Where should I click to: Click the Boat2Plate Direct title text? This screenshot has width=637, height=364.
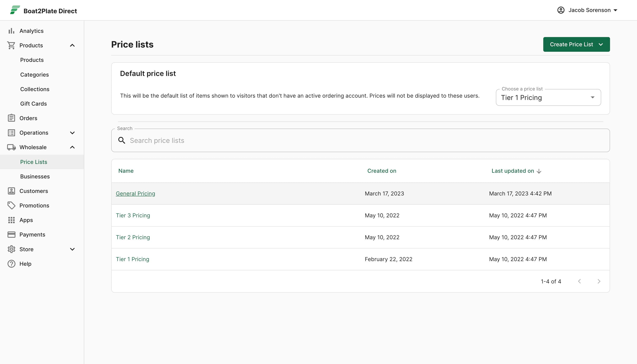tap(50, 11)
